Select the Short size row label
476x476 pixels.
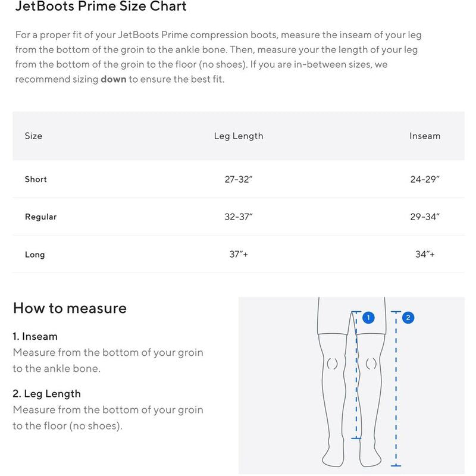click(36, 179)
